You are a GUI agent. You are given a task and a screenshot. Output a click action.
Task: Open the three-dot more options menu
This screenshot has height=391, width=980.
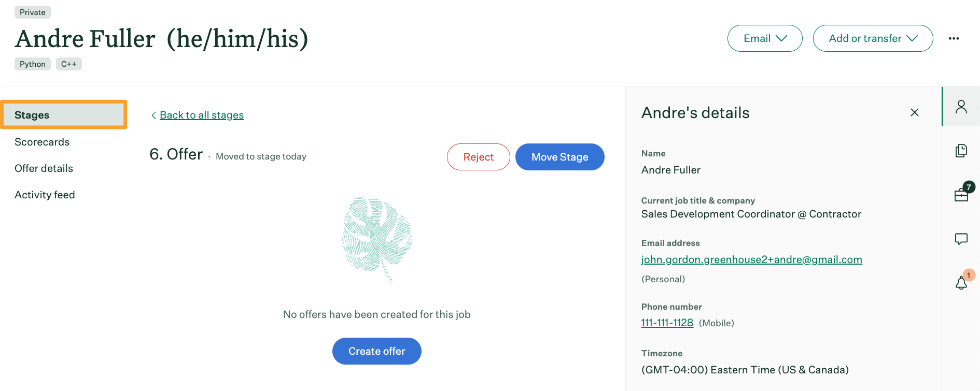[954, 38]
